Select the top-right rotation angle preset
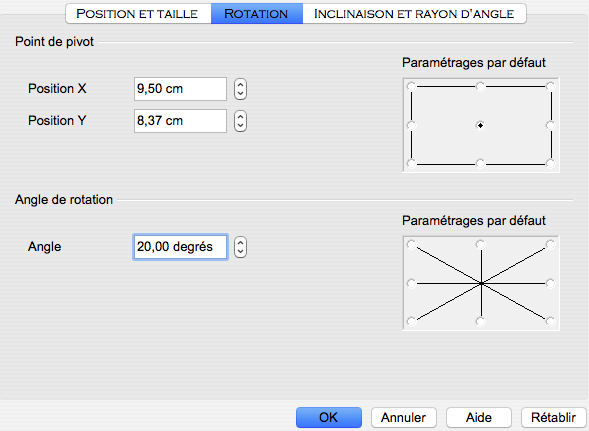The width and height of the screenshot is (589, 431). 550,245
